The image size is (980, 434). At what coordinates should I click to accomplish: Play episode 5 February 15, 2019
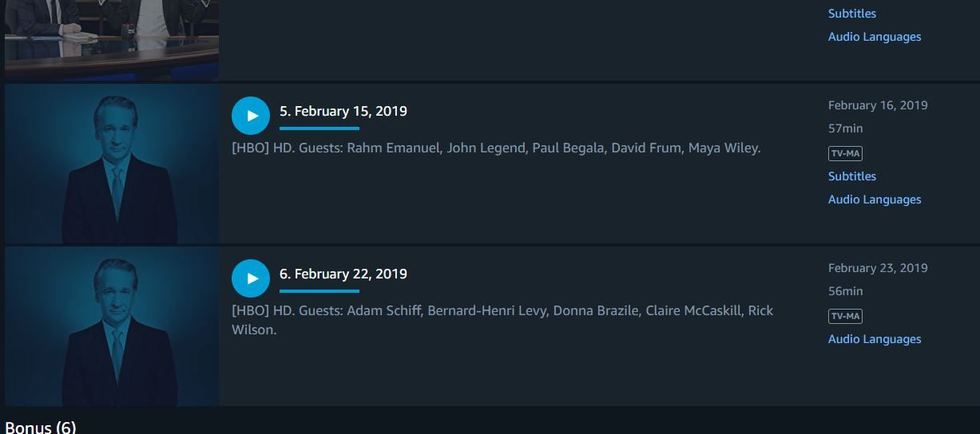[251, 116]
